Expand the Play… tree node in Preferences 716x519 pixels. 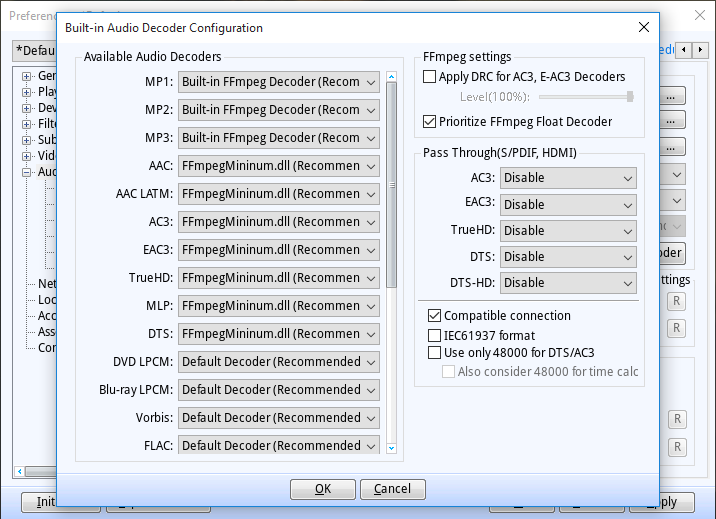tap(26, 92)
